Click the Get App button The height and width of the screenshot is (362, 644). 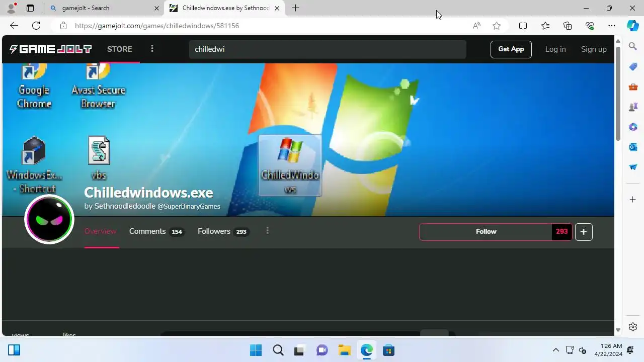pyautogui.click(x=511, y=49)
